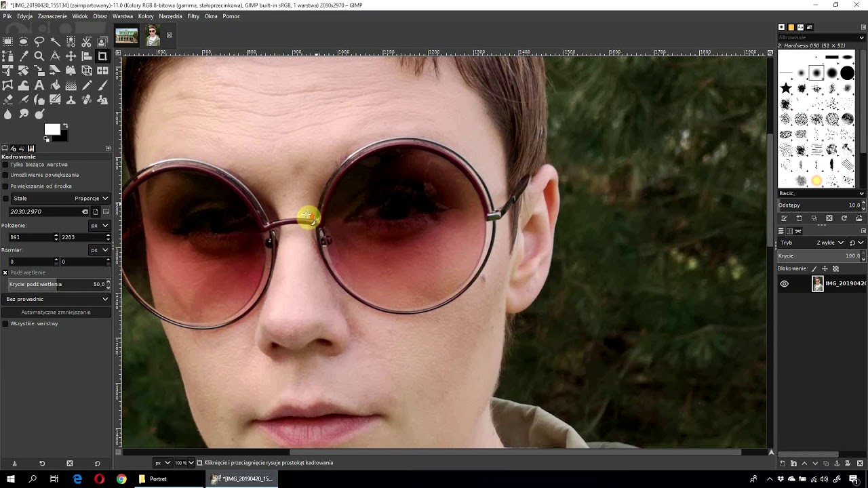Select the Measure compass tool

point(55,56)
